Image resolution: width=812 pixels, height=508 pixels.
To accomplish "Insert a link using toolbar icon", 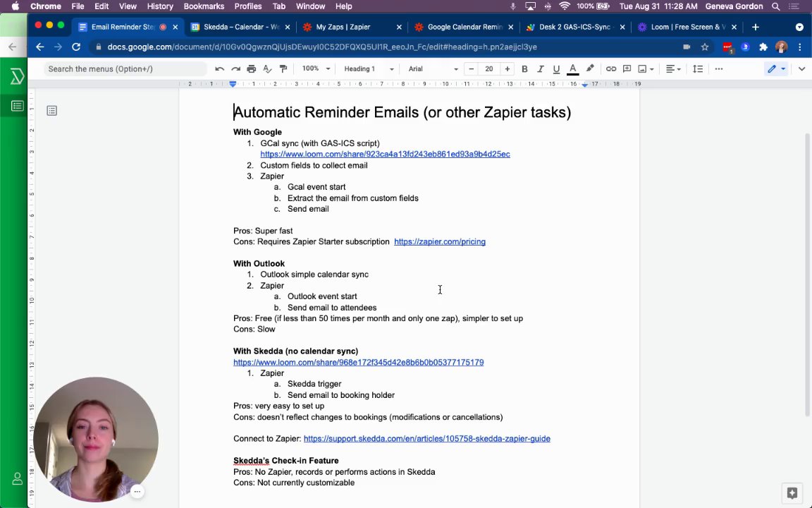I will pyautogui.click(x=611, y=69).
